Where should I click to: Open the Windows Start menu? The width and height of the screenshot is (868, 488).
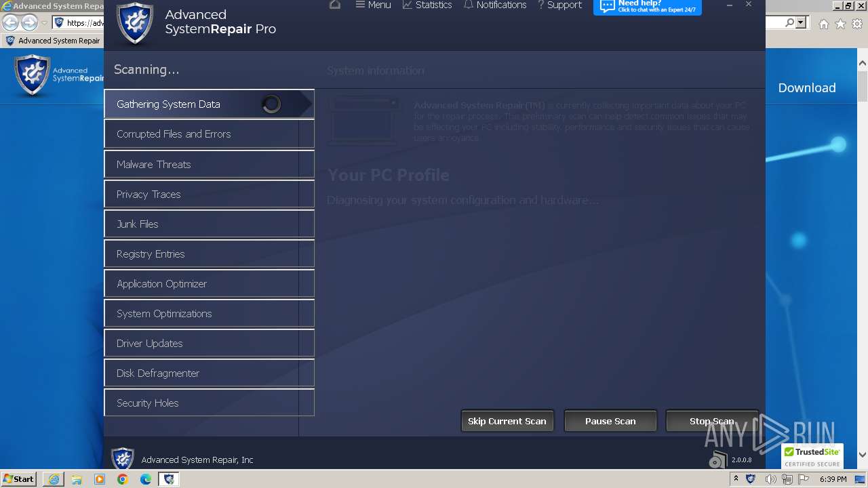[x=19, y=479]
